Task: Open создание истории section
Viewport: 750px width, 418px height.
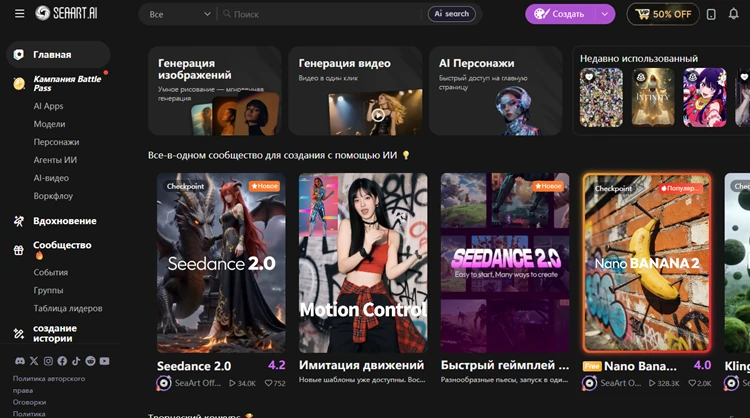Action: coord(55,333)
